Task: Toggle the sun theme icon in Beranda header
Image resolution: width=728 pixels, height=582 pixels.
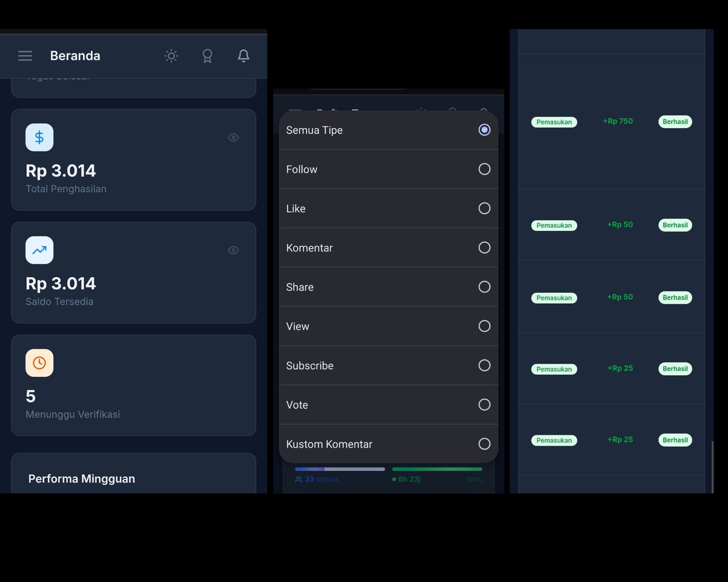Action: click(x=171, y=56)
